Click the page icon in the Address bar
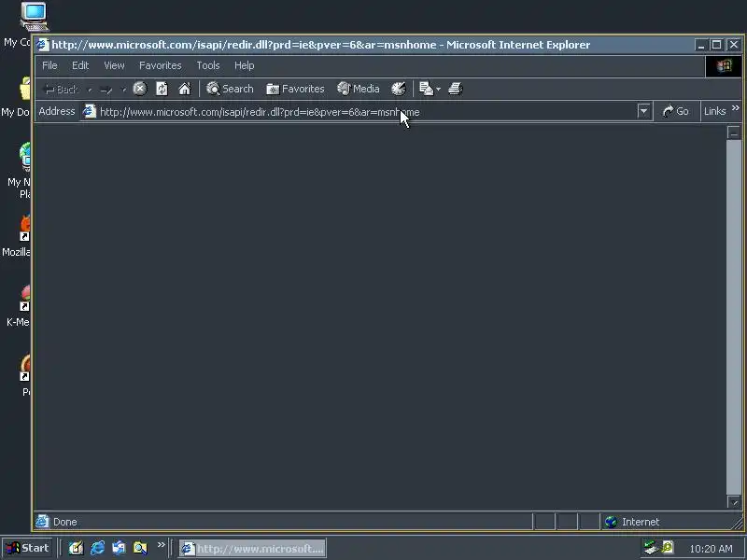747x560 pixels. coord(89,111)
